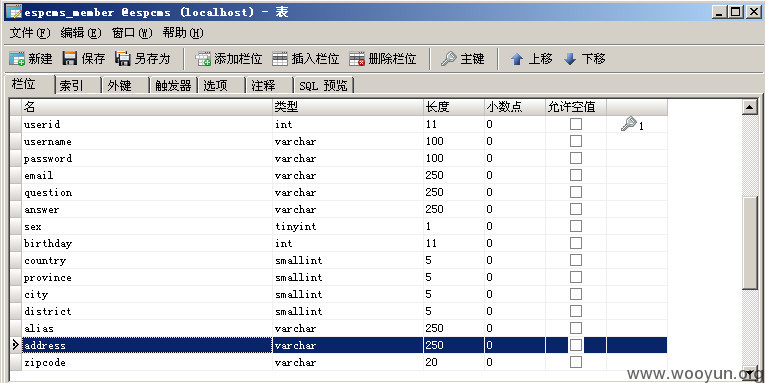Click the 长度 column header
This screenshot has height=383, width=765.
click(454, 107)
